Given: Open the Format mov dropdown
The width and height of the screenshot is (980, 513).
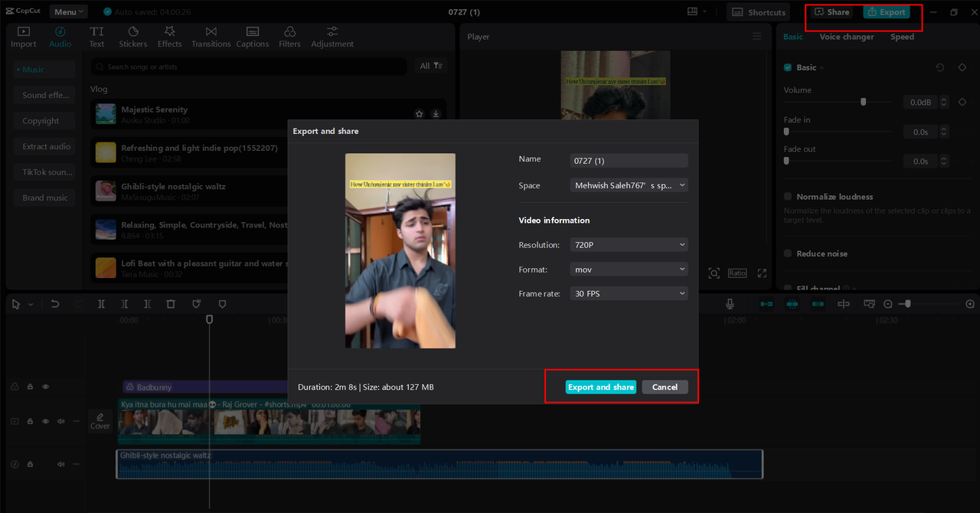Looking at the screenshot, I should [x=629, y=270].
